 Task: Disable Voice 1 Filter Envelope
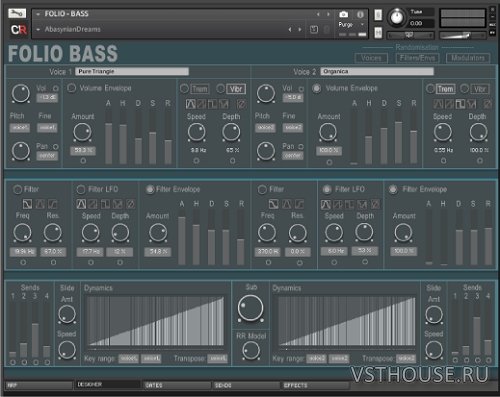pos(150,189)
